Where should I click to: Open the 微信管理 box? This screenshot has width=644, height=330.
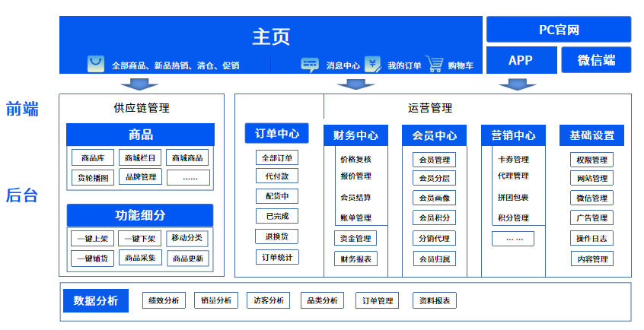[x=591, y=198]
